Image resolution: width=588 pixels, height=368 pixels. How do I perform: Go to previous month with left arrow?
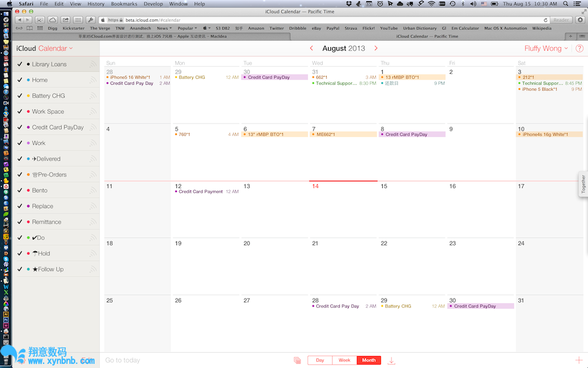pos(311,48)
